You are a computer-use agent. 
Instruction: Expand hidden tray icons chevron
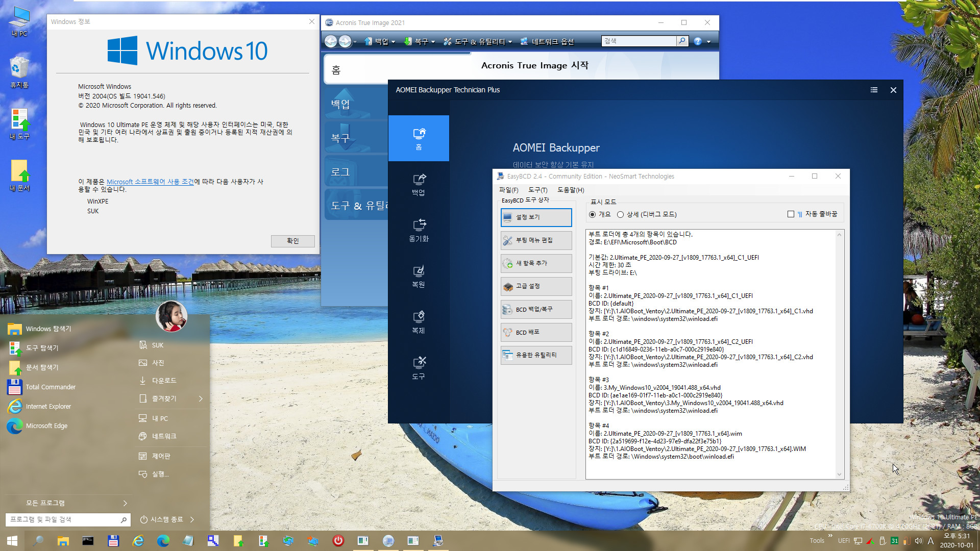830,536
